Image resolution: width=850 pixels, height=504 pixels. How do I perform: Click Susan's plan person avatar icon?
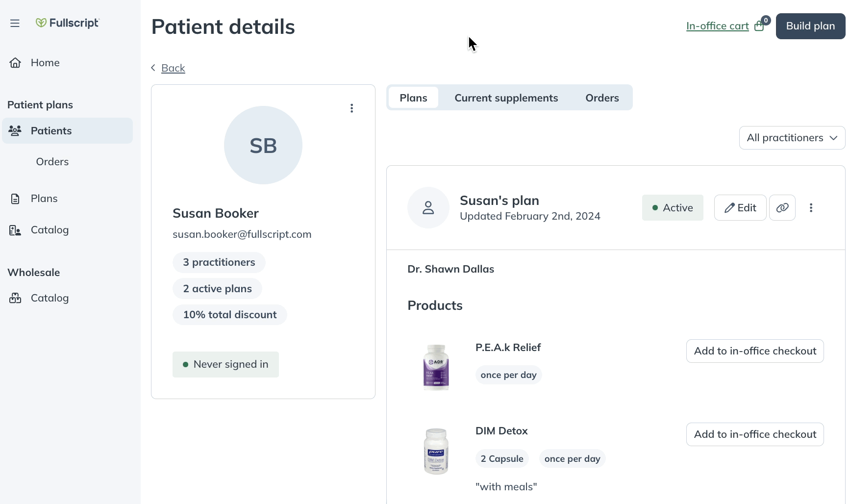[x=428, y=208]
